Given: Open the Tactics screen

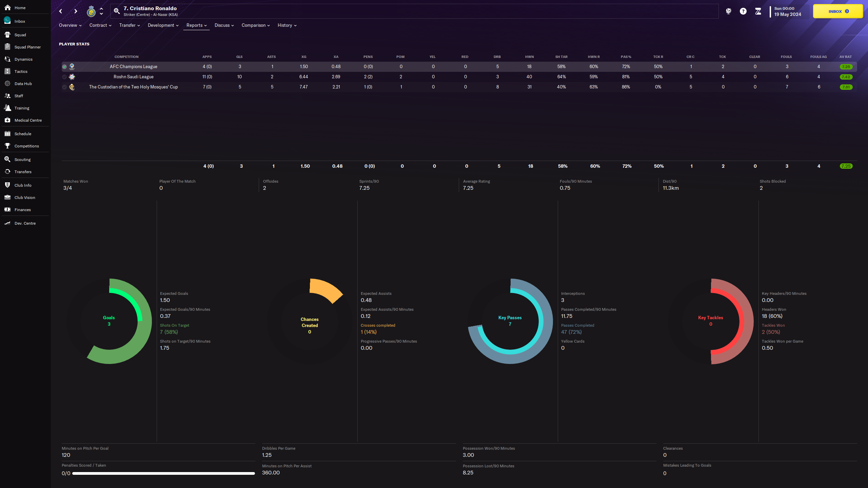Looking at the screenshot, I should coord(24,71).
